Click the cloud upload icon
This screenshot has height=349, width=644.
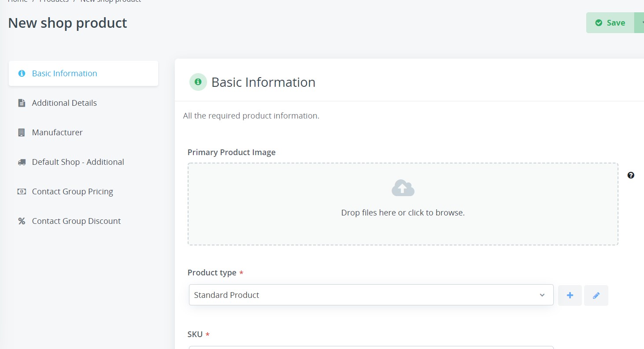tap(403, 188)
